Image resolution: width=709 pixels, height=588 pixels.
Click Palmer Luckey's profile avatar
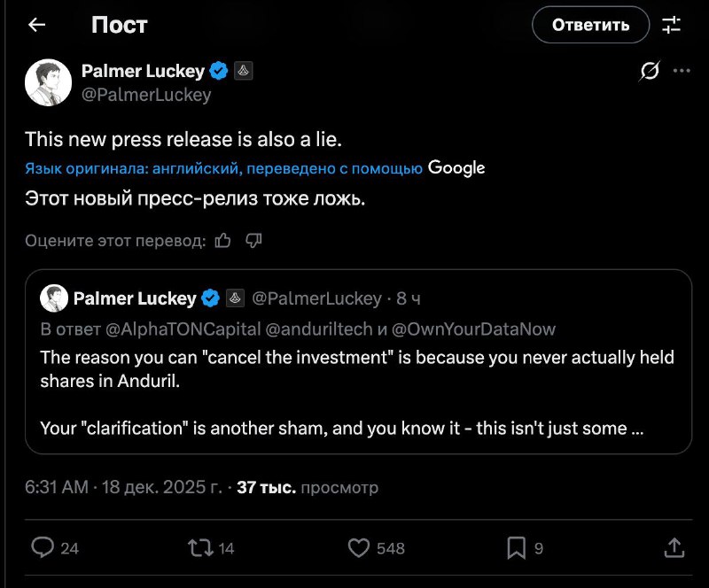[48, 82]
